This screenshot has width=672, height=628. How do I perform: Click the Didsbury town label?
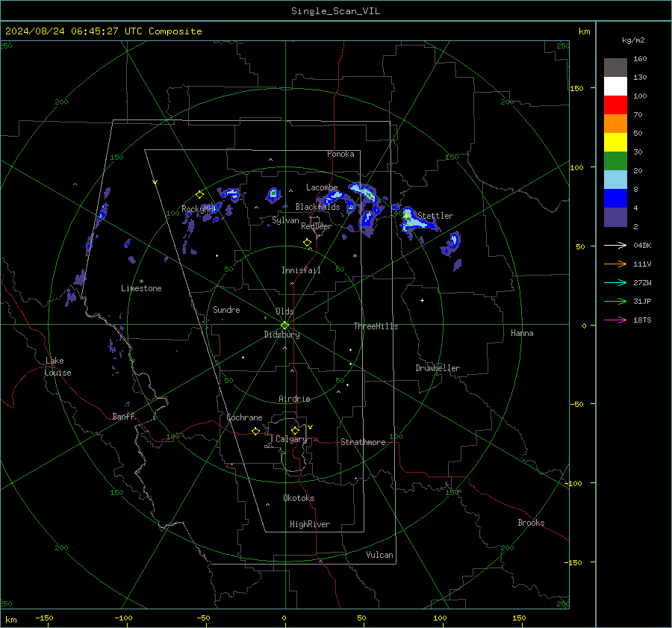(x=281, y=335)
